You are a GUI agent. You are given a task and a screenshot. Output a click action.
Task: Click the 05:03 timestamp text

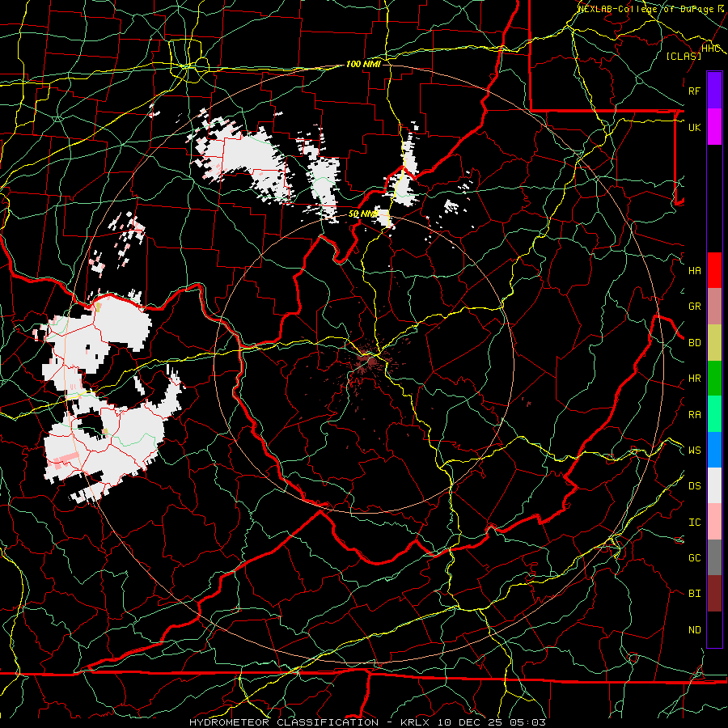click(528, 722)
